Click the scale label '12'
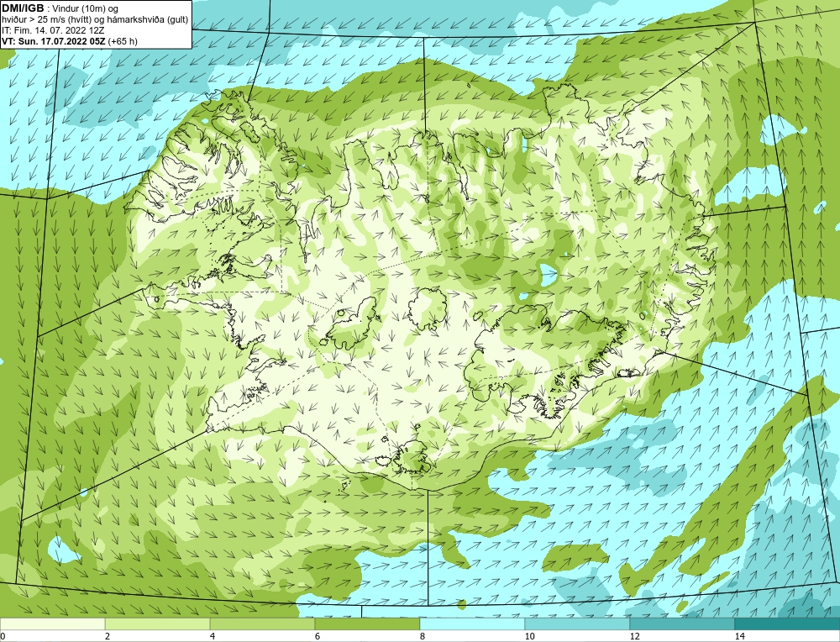Image resolution: width=840 pixels, height=642 pixels. pos(634,636)
